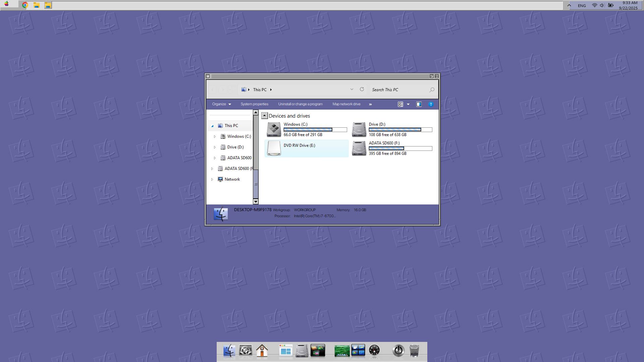Toggle the preview pane button
Screen dimensions: 644x362
pos(419,104)
